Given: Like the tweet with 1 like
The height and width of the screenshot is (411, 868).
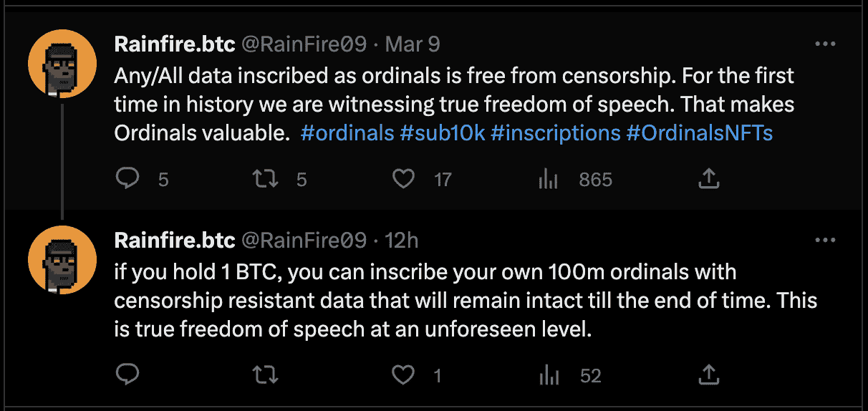Looking at the screenshot, I should 404,374.
